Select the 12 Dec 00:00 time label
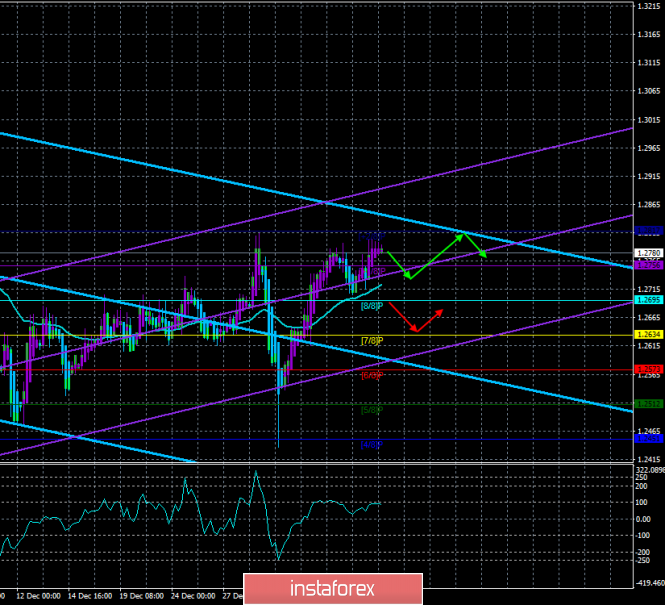This screenshot has width=665, height=605. 39,596
